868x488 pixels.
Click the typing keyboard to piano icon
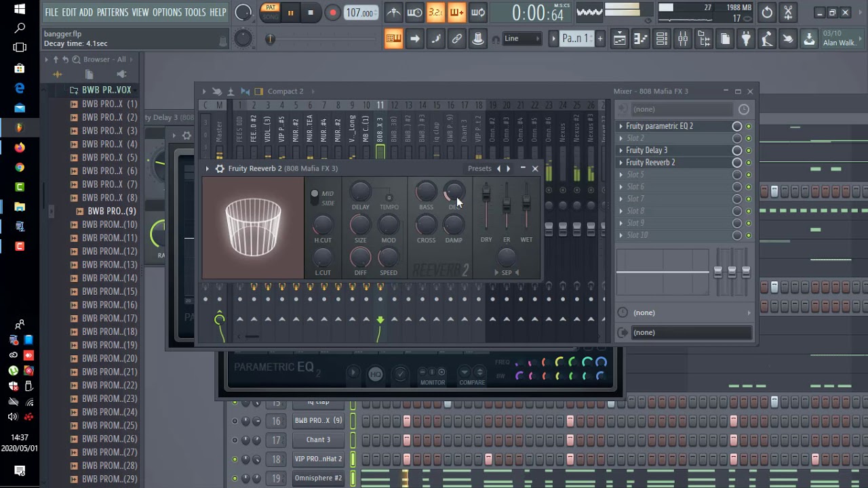393,39
